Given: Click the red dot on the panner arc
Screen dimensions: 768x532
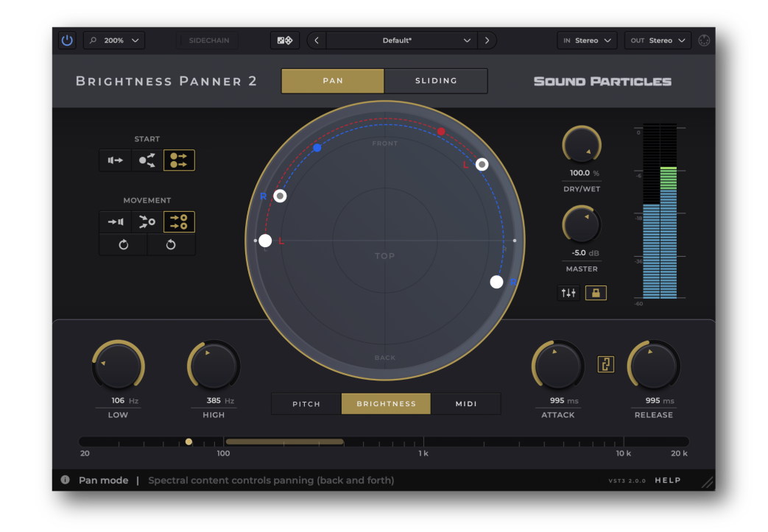Looking at the screenshot, I should pyautogui.click(x=441, y=131).
